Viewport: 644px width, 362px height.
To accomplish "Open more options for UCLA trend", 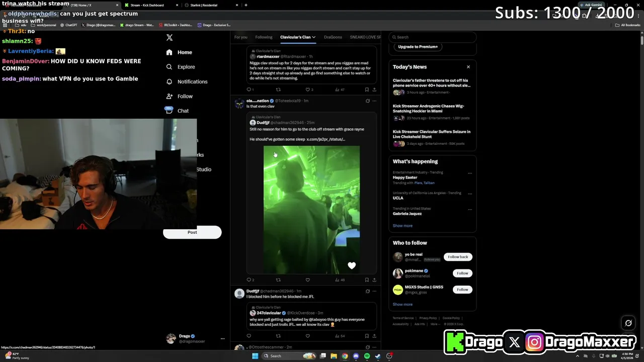I will (x=470, y=194).
